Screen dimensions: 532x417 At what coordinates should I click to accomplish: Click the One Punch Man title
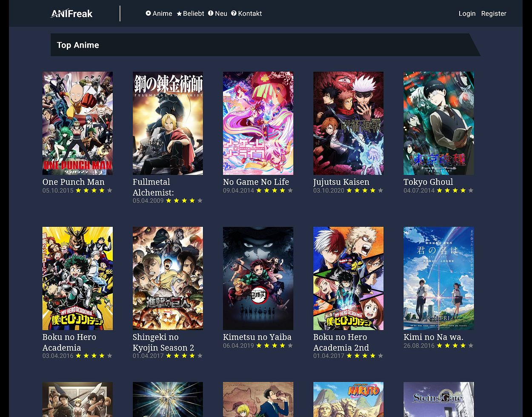(73, 182)
